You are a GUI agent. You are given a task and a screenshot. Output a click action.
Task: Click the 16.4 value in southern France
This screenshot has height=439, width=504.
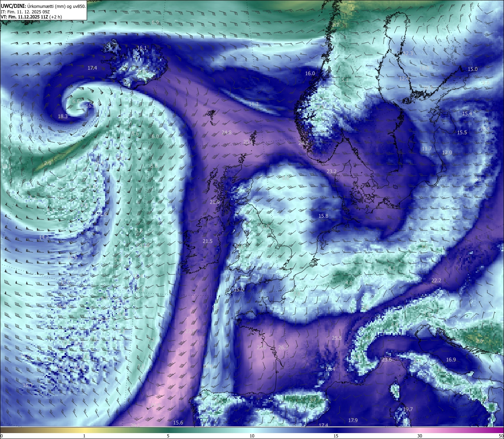330,369
